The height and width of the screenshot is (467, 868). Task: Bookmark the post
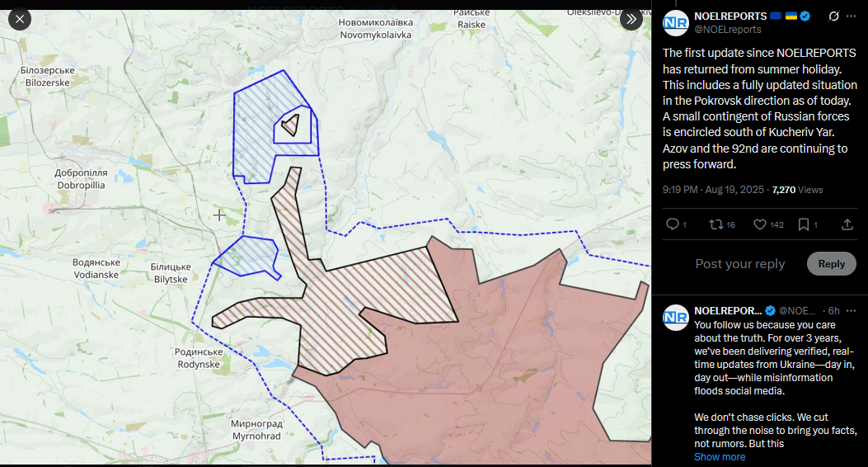(803, 224)
